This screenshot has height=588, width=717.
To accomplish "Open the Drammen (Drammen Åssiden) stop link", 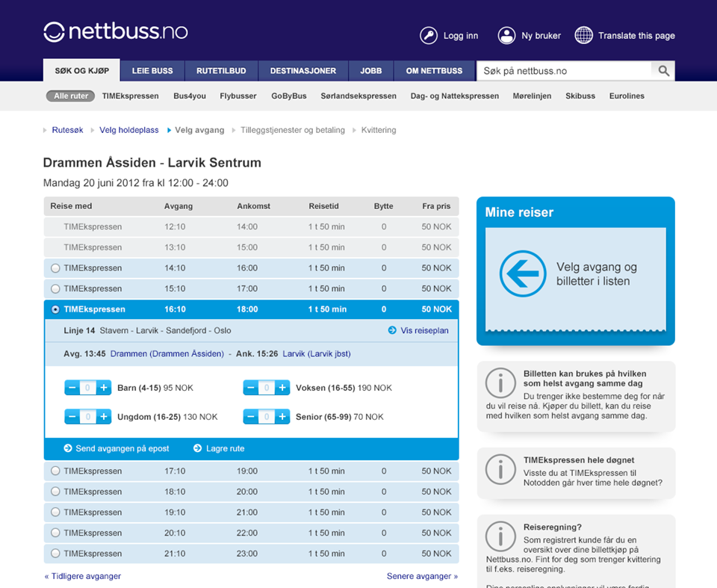I will coord(167,353).
